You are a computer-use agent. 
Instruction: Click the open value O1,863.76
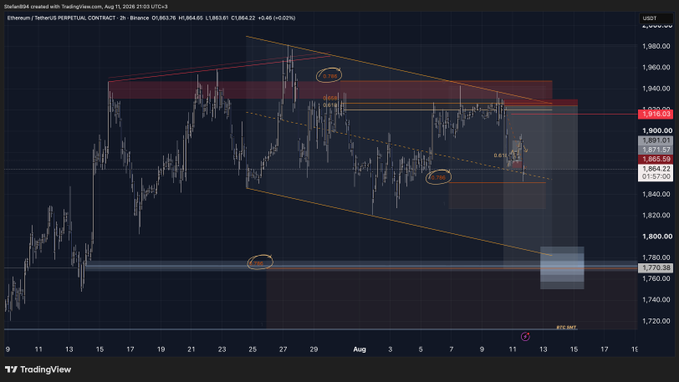[164, 18]
